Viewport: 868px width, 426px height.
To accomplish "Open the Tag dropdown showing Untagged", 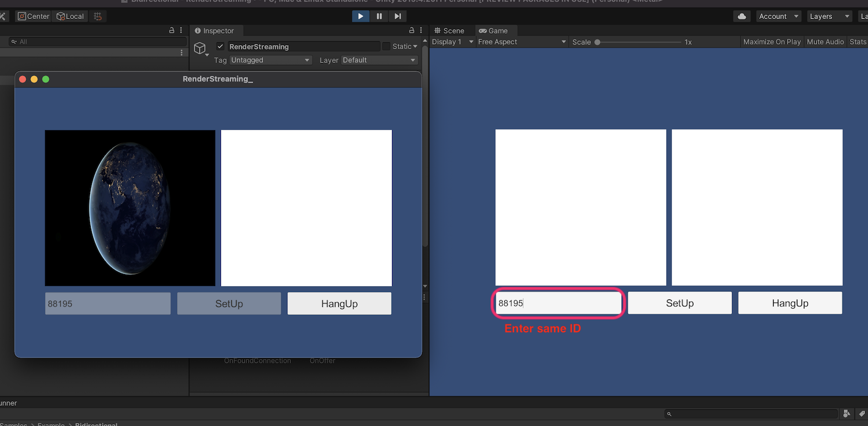I will pyautogui.click(x=271, y=60).
